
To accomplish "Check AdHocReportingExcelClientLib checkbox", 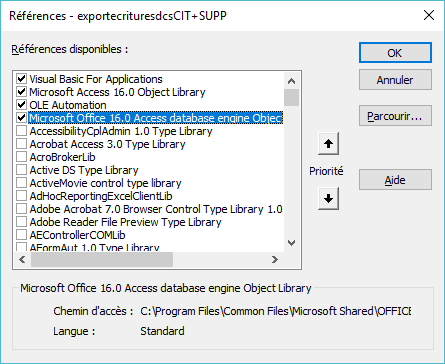I will coord(22,196).
